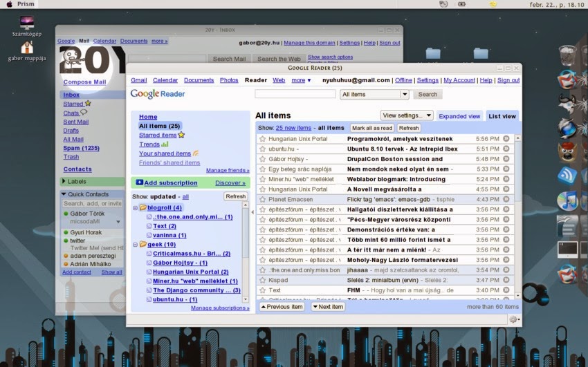Open original of FHM item arrow icon
The width and height of the screenshot is (588, 367).
506,290
